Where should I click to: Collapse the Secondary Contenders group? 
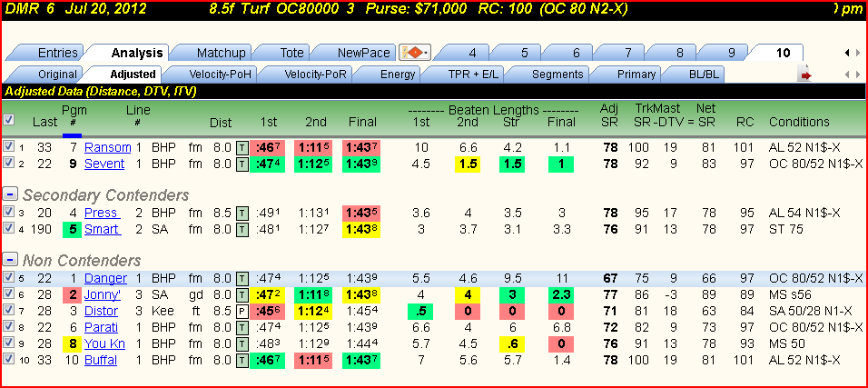click(x=9, y=194)
